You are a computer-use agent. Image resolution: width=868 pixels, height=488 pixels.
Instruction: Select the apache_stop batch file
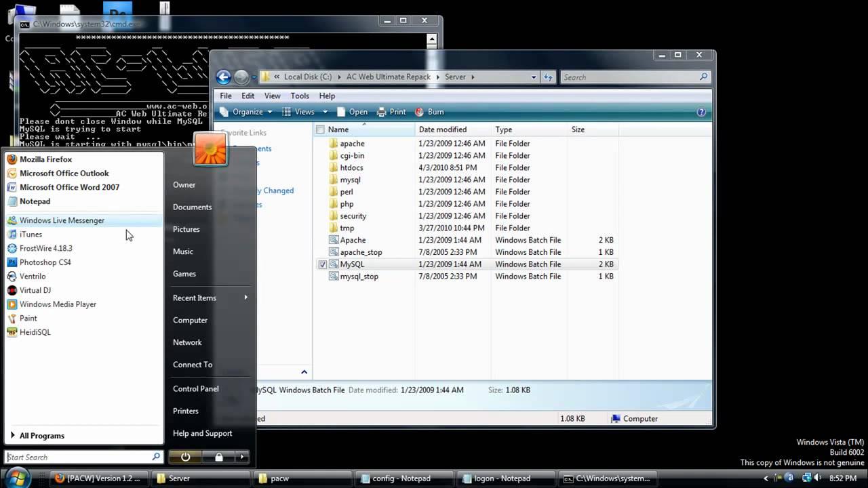[361, 252]
